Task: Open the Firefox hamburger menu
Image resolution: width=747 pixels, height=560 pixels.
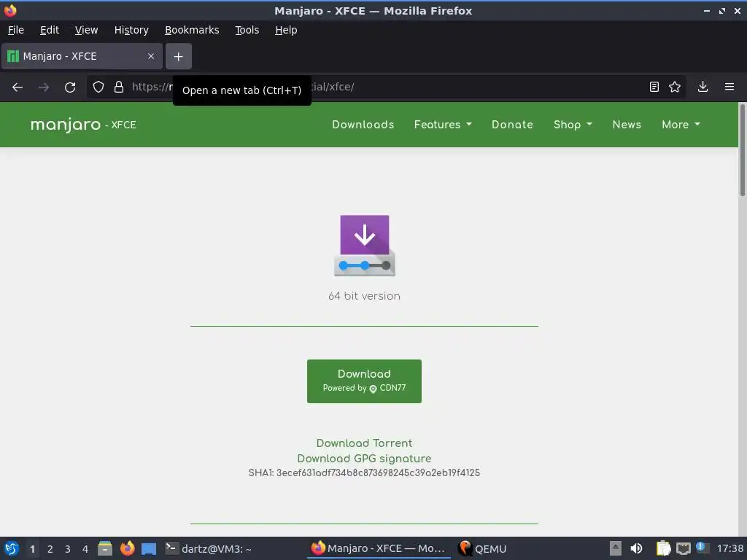Action: pos(729,87)
